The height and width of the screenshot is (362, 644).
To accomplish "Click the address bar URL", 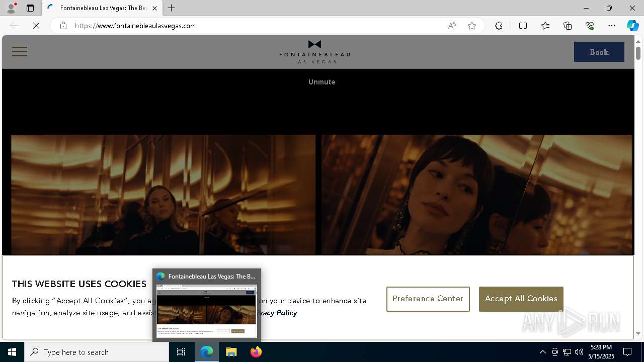I will [x=135, y=26].
